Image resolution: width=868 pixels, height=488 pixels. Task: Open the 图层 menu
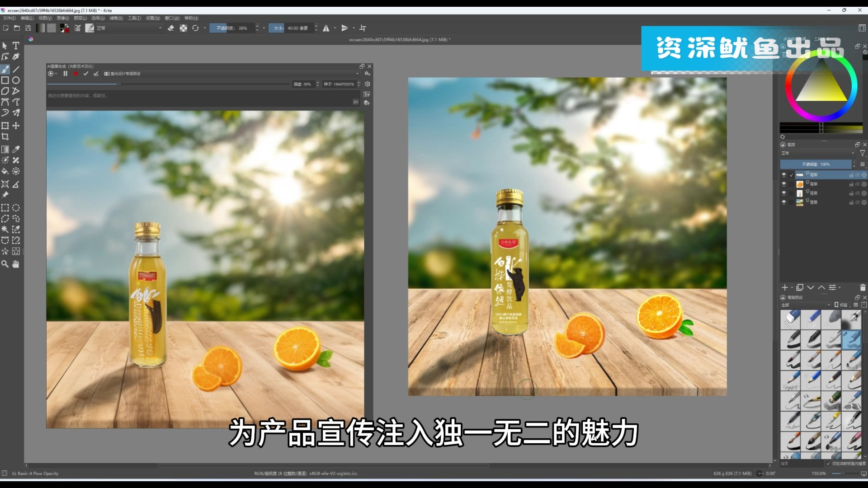[80, 18]
